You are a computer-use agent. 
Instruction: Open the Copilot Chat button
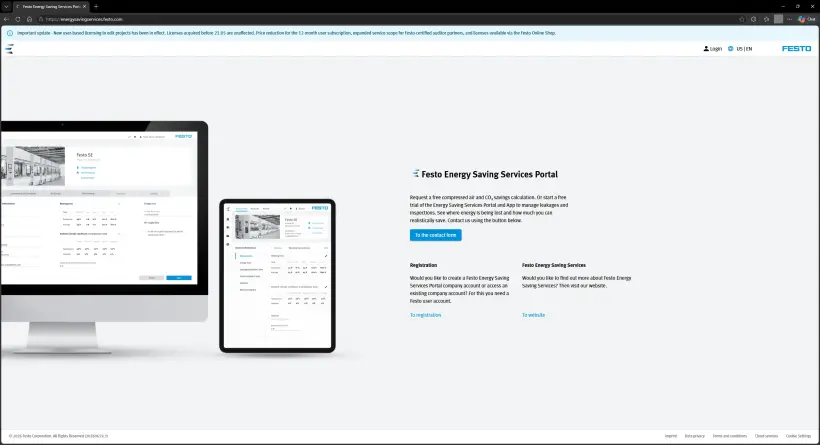tap(806, 19)
